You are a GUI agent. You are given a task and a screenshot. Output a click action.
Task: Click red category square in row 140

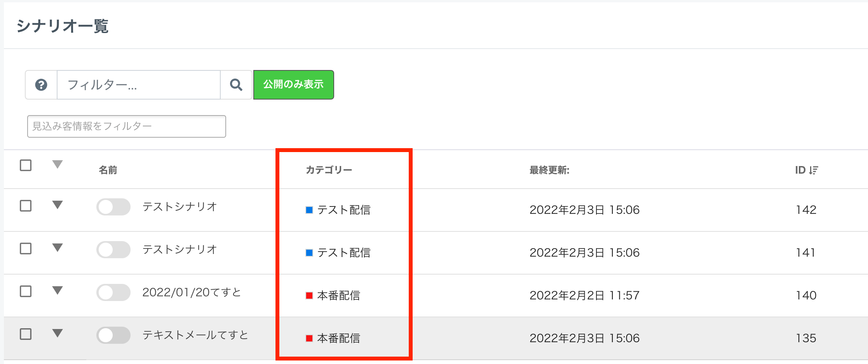309,296
